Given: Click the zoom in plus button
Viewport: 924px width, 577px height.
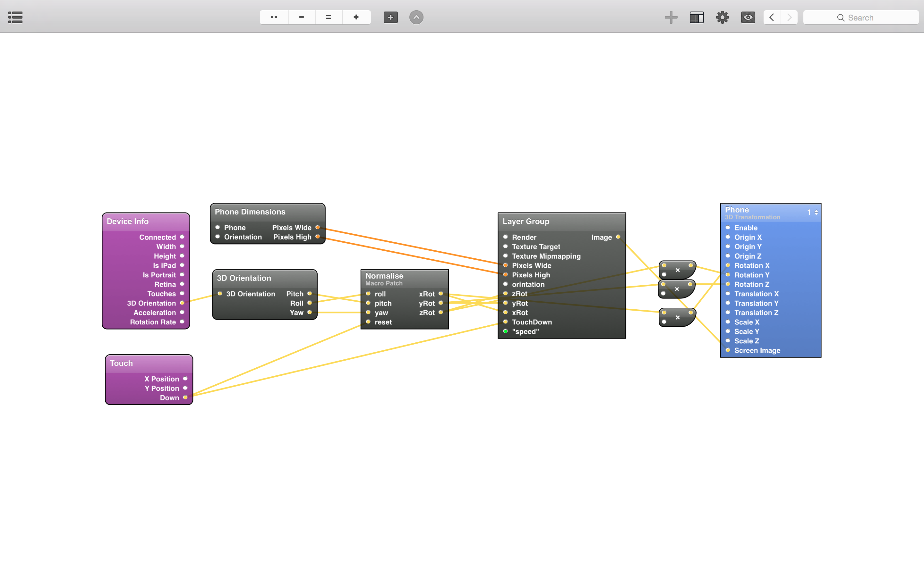Looking at the screenshot, I should (x=356, y=17).
